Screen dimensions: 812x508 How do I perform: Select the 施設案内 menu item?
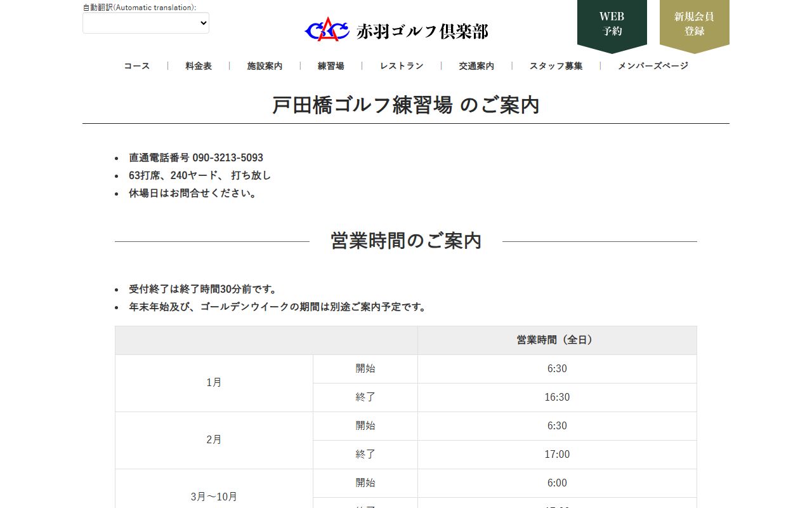point(265,66)
